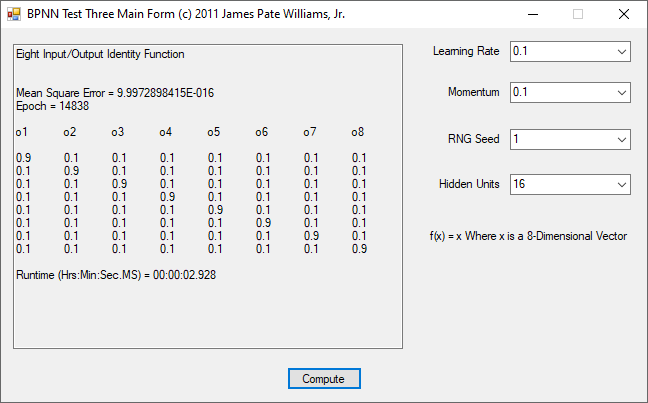This screenshot has width=648, height=403.
Task: Click the window title text
Action: 186,15
